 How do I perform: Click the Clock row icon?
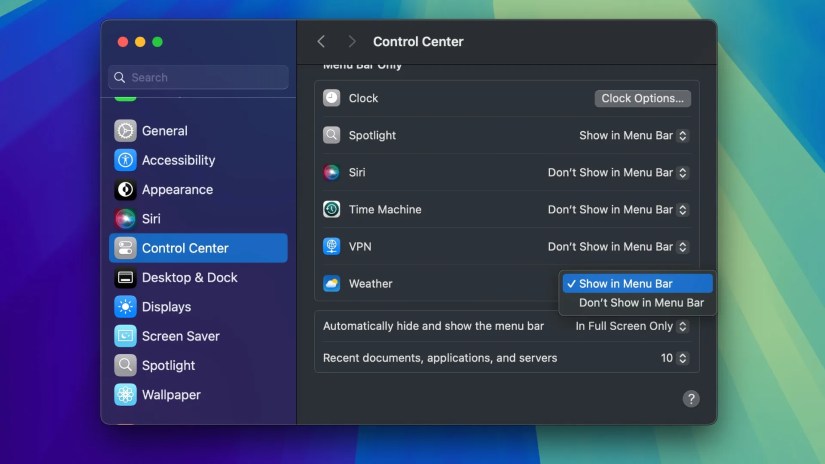click(331, 98)
